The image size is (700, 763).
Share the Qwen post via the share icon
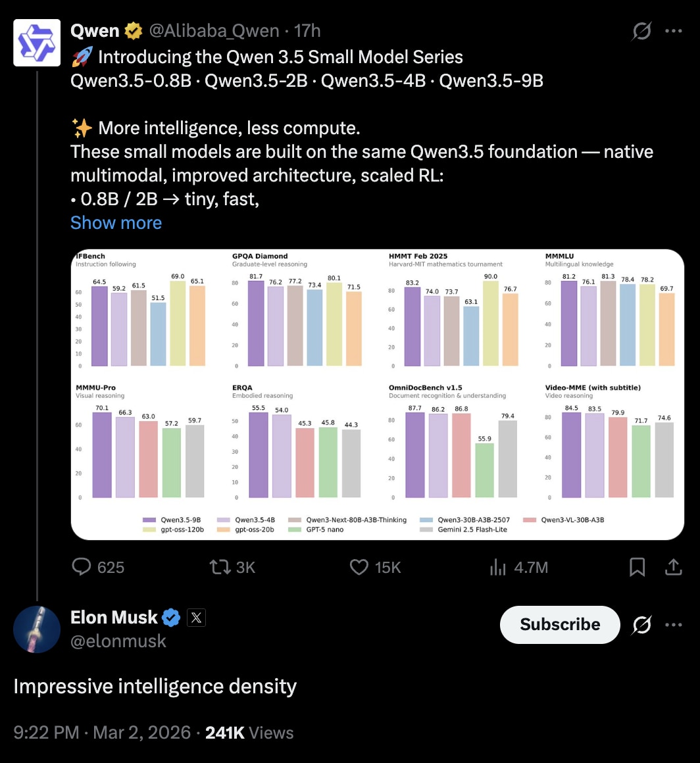[x=674, y=567]
